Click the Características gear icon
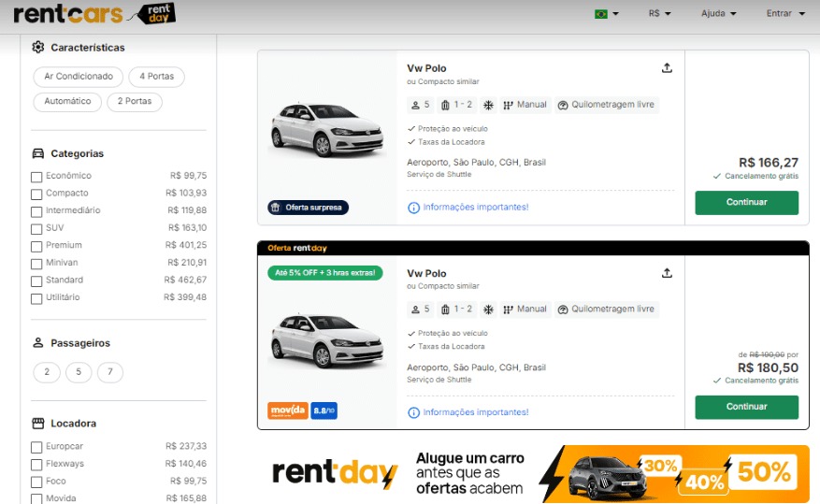Image resolution: width=820 pixels, height=504 pixels. [x=37, y=47]
